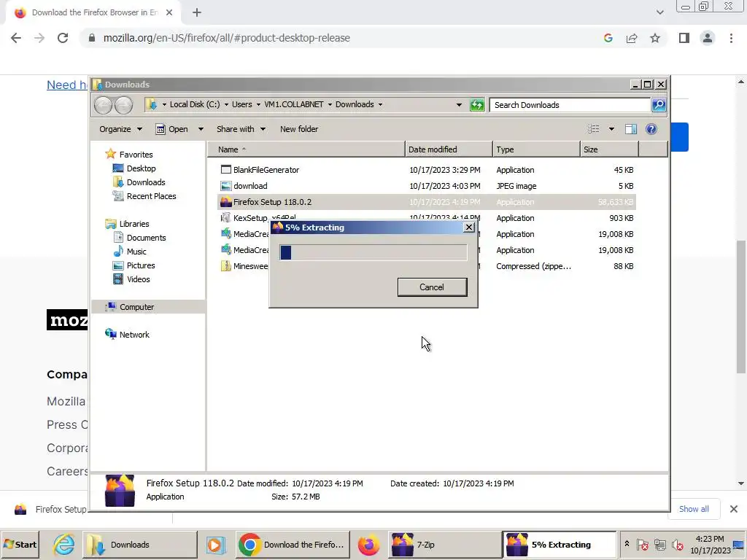Close the Chrome downloads bar
This screenshot has width=747, height=560.
[734, 509]
